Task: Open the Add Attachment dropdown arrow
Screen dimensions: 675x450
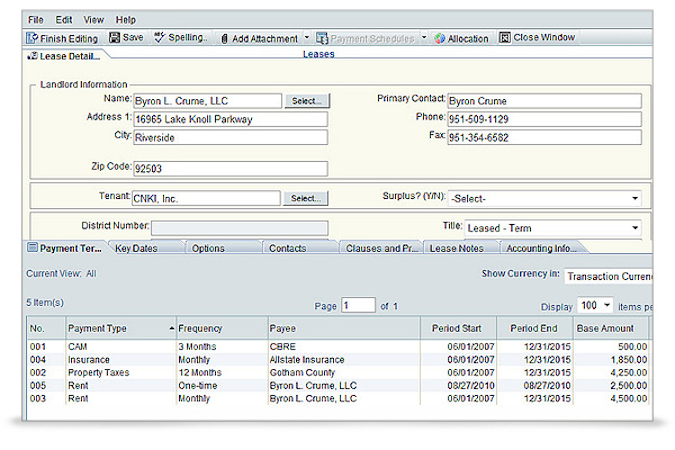Action: (307, 38)
